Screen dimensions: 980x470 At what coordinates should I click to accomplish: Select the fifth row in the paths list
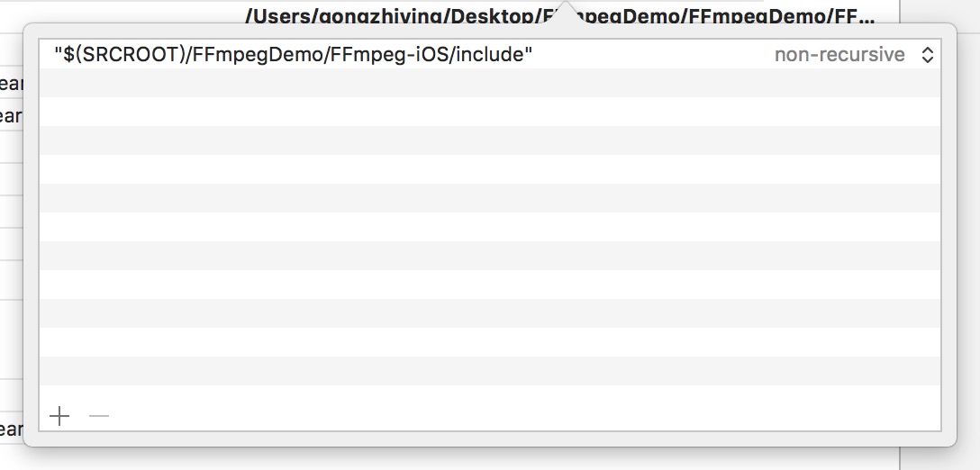(490, 169)
